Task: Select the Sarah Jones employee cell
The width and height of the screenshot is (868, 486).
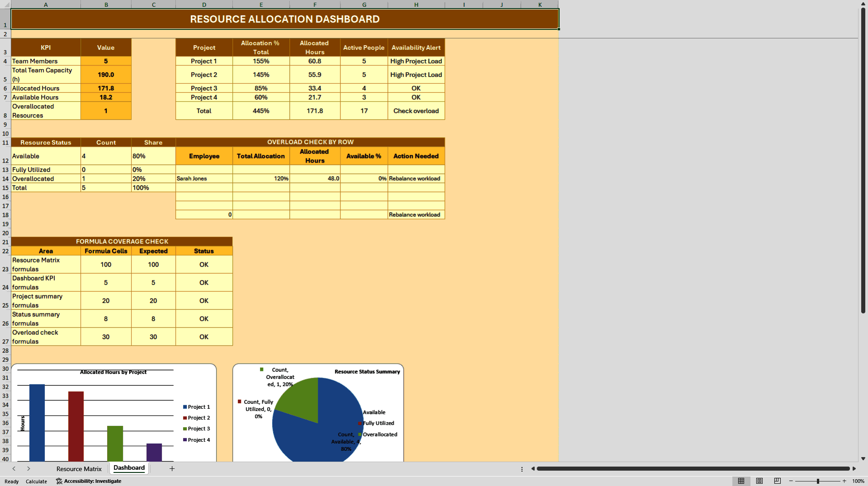Action: pyautogui.click(x=204, y=178)
